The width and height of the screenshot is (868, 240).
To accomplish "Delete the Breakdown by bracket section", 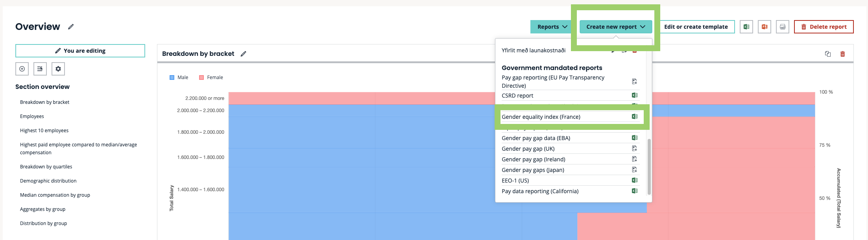I will click(842, 54).
